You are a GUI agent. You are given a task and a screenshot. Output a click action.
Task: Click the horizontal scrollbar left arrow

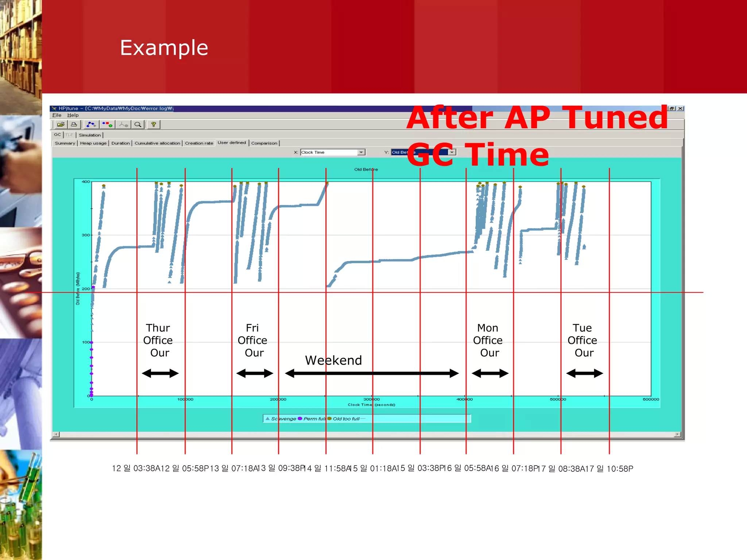pos(56,434)
